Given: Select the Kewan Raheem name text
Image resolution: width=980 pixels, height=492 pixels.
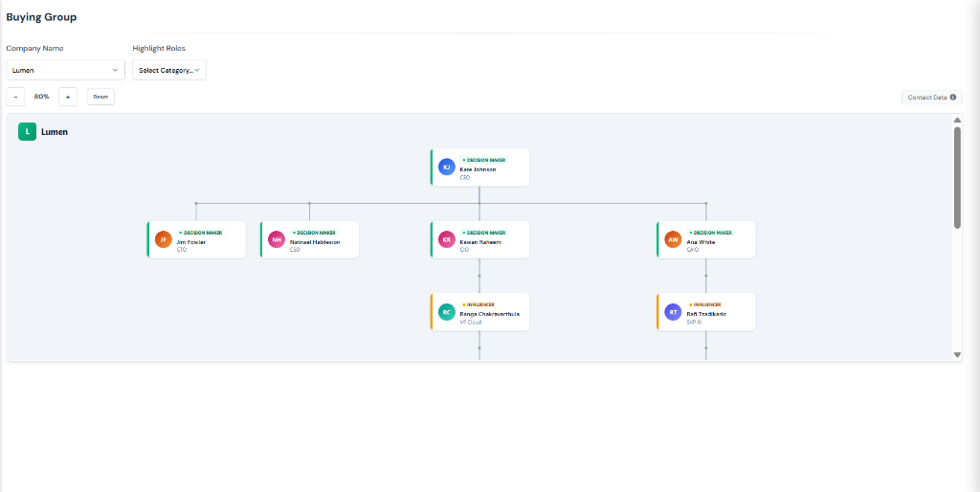Looking at the screenshot, I should coord(480,242).
